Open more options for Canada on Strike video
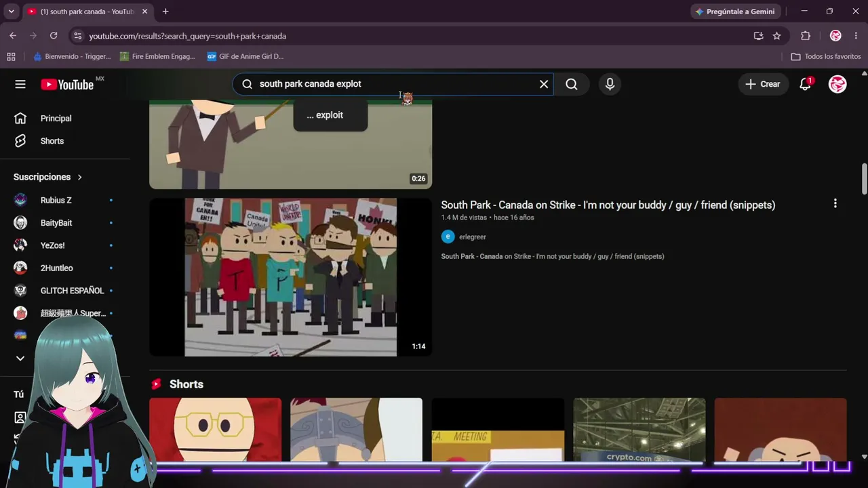 click(835, 203)
